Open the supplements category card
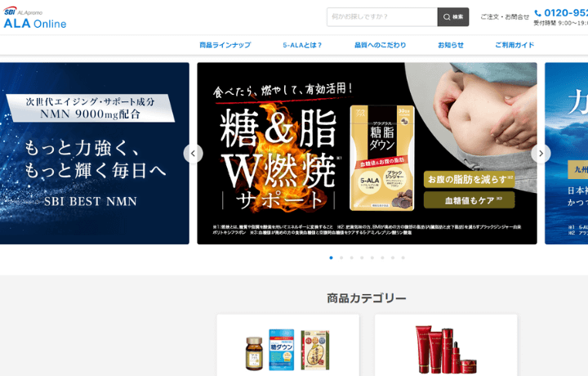 (288, 345)
